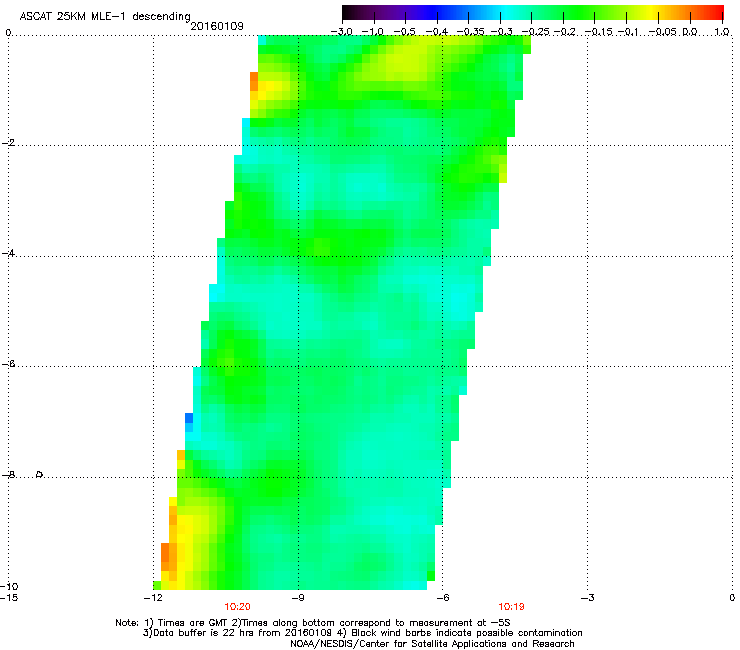Click the -1.0 color scale label

(373, 32)
